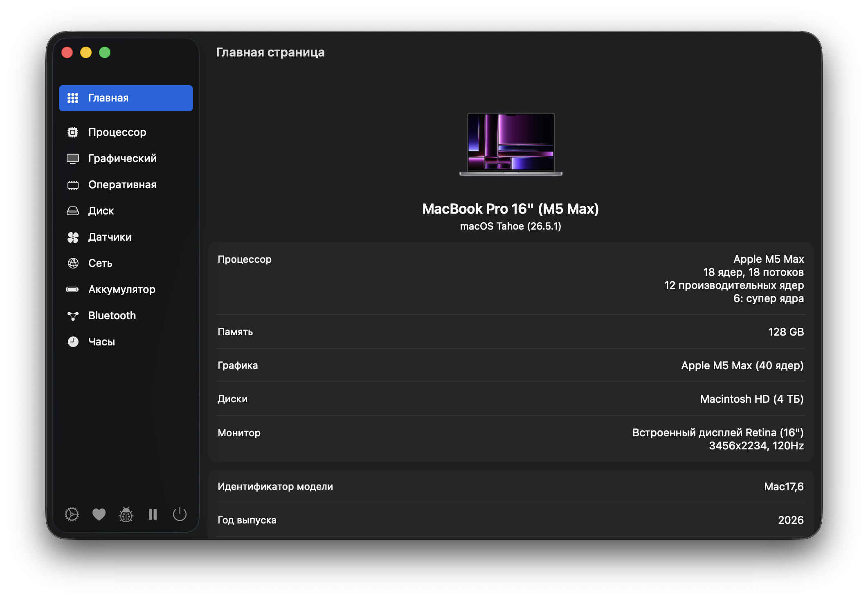The width and height of the screenshot is (868, 600).
Task: Click the Датчики fan icon
Action: click(x=73, y=237)
